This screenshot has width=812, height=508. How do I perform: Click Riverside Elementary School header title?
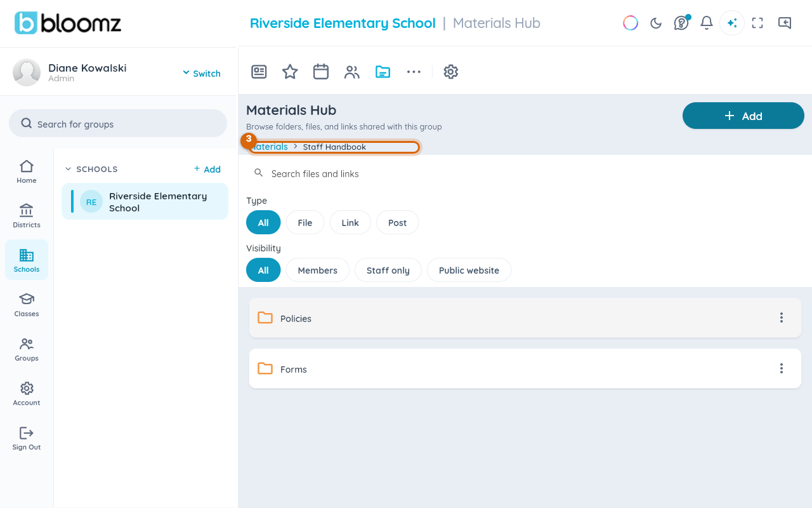[343, 23]
